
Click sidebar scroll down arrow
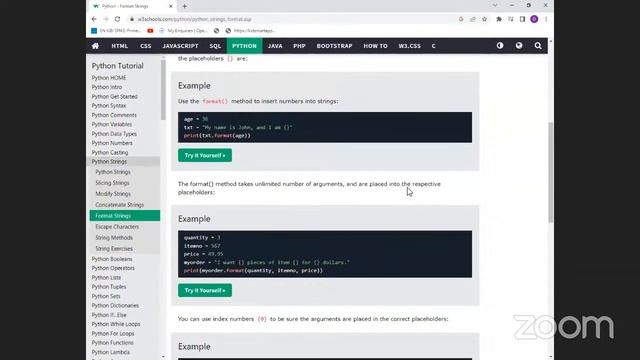(x=163, y=357)
